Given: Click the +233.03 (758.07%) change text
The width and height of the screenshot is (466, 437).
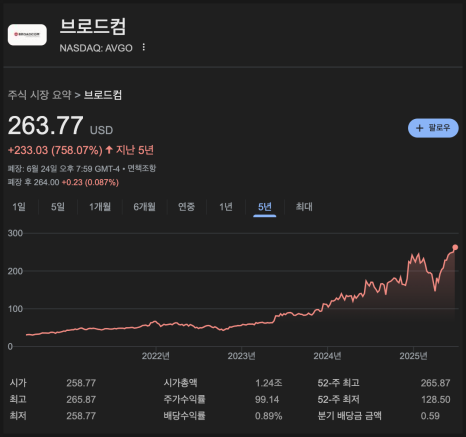Looking at the screenshot, I should (55, 150).
